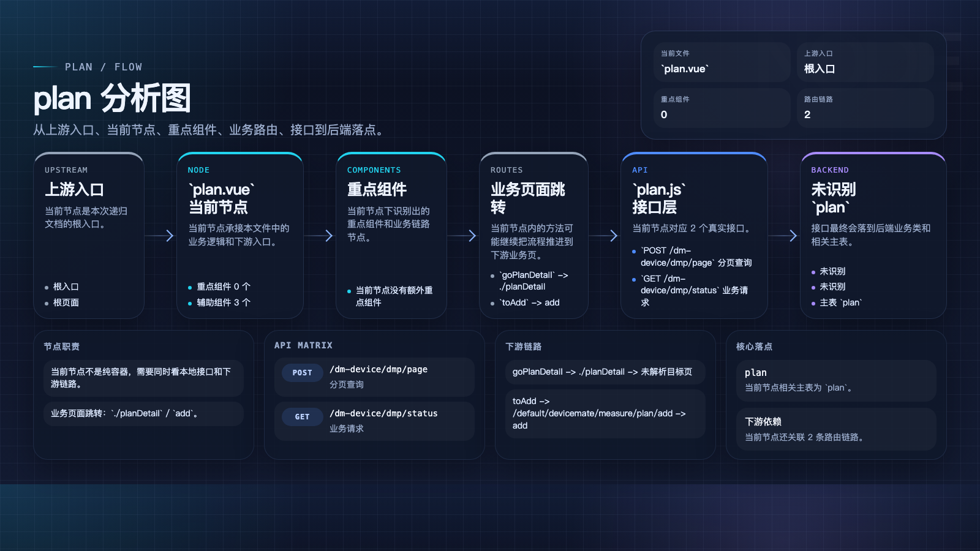Open the 'plan' 主表 entry in 核心落点

click(x=836, y=380)
